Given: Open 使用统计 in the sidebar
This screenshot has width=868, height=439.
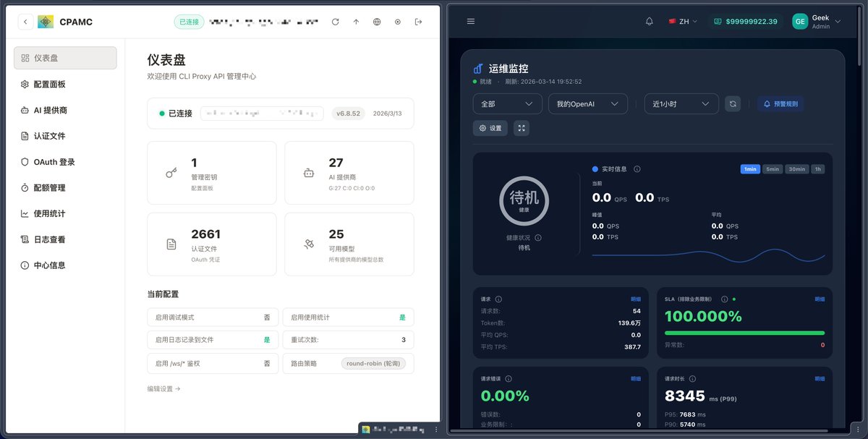Looking at the screenshot, I should coord(65,213).
